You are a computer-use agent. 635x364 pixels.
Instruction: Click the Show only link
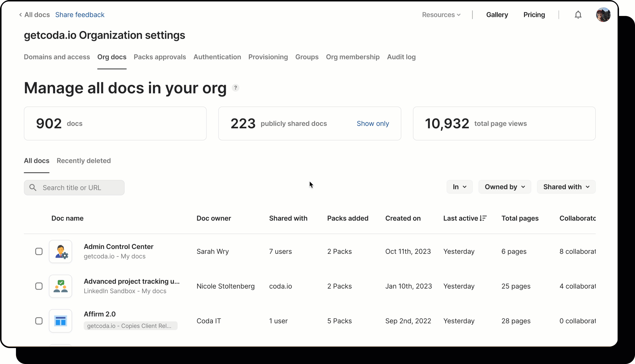click(x=373, y=124)
